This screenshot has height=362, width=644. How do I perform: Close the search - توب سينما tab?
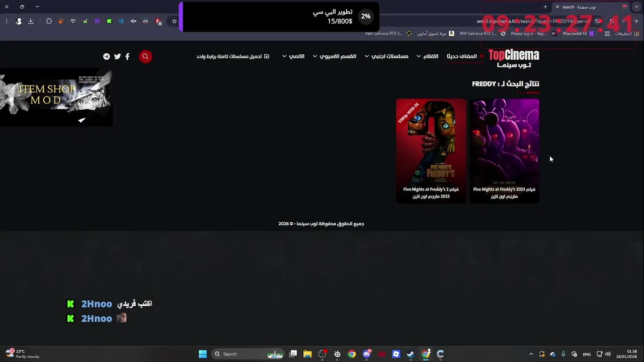pos(557,7)
